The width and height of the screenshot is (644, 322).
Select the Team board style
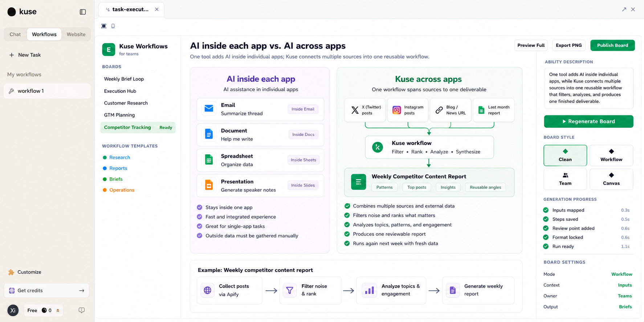coord(565,179)
